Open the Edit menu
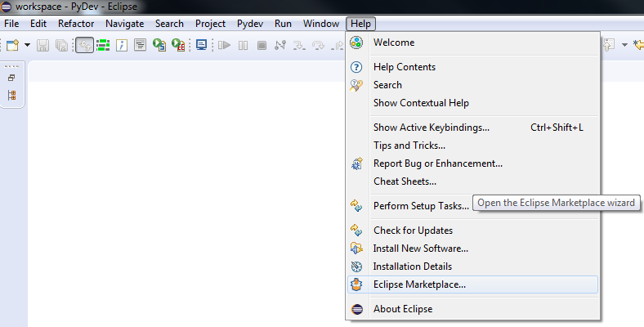The width and height of the screenshot is (644, 327). click(38, 24)
